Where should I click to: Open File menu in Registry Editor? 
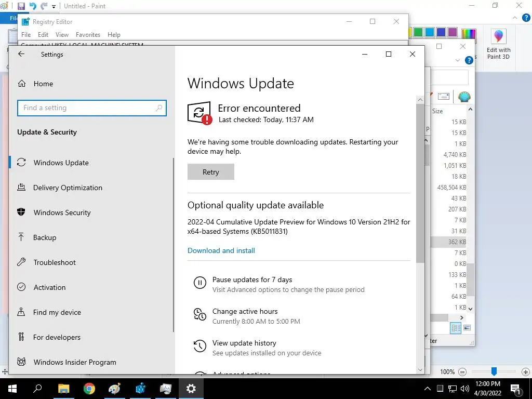click(26, 35)
